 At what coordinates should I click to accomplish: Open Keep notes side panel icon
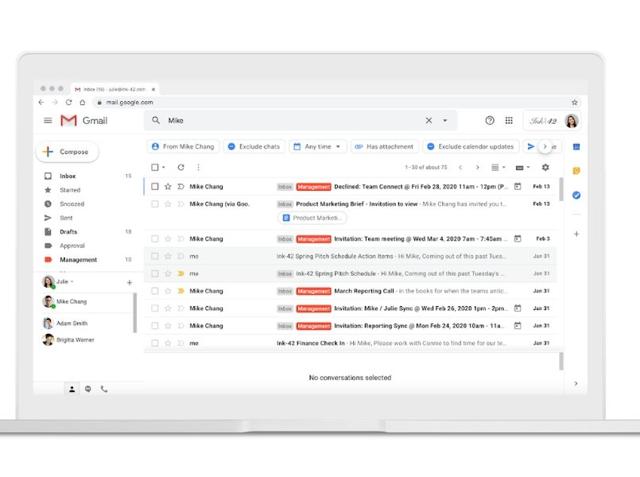pos(576,171)
